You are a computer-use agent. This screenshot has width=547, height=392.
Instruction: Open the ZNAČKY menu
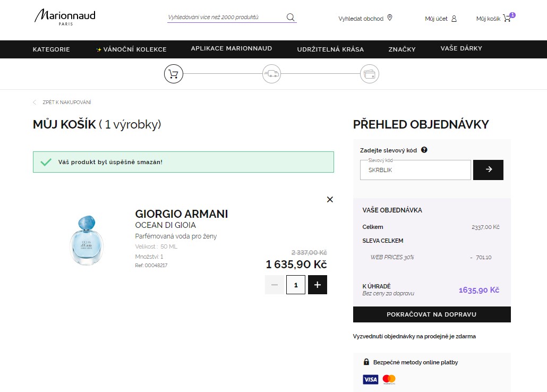click(x=402, y=49)
